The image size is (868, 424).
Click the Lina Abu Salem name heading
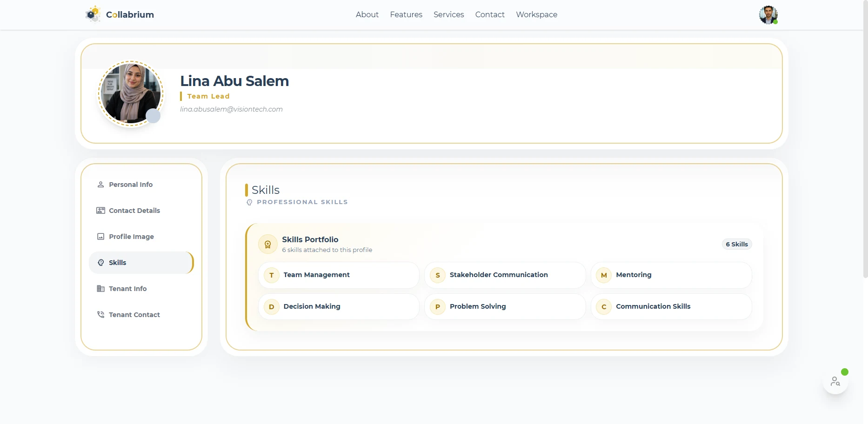coord(234,81)
